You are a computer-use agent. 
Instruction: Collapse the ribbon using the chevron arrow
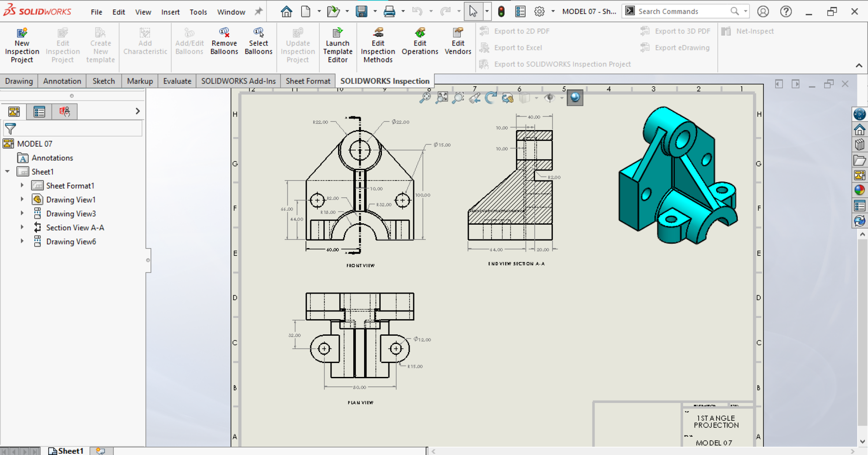click(x=860, y=65)
